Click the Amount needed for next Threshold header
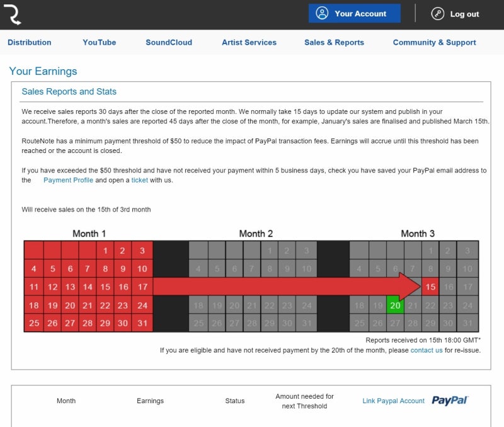Viewport: 504px width, 427px height. pyautogui.click(x=304, y=401)
